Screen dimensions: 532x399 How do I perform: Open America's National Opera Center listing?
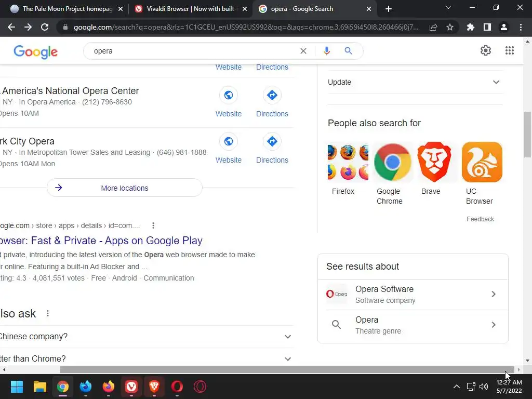(x=70, y=90)
